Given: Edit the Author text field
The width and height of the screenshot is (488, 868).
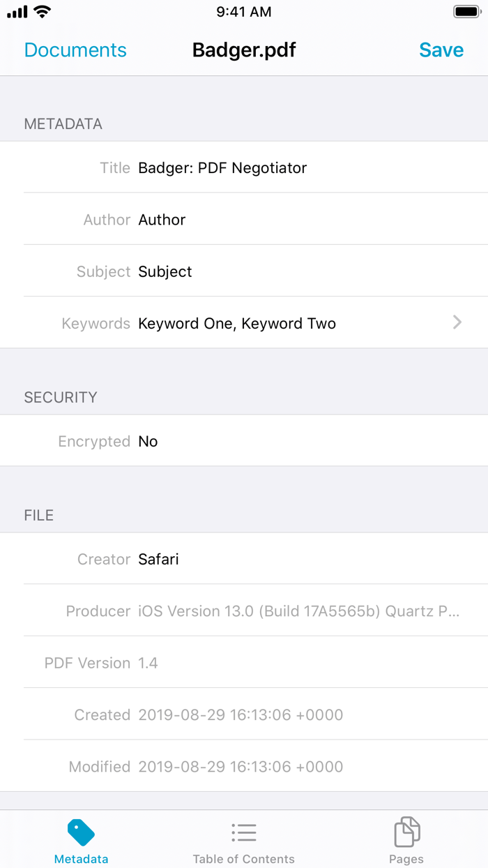Looking at the screenshot, I should 162,220.
